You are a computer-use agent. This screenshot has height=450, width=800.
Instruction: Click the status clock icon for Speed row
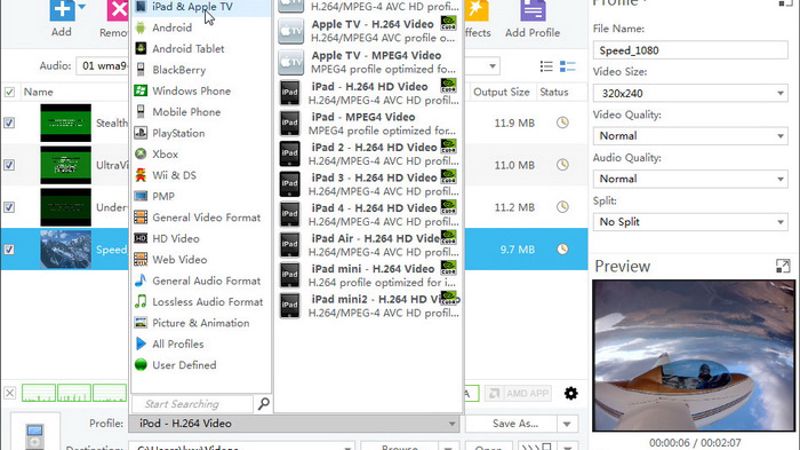click(562, 249)
